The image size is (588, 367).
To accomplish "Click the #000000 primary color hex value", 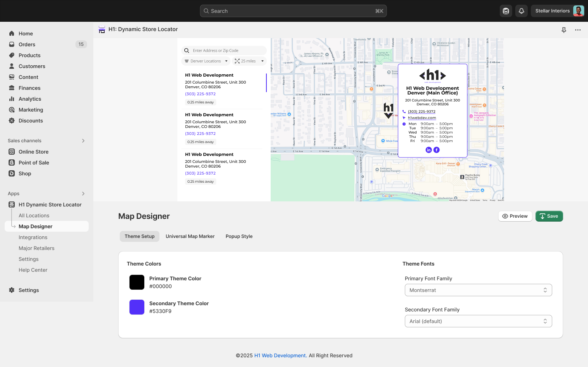I will pyautogui.click(x=161, y=286).
